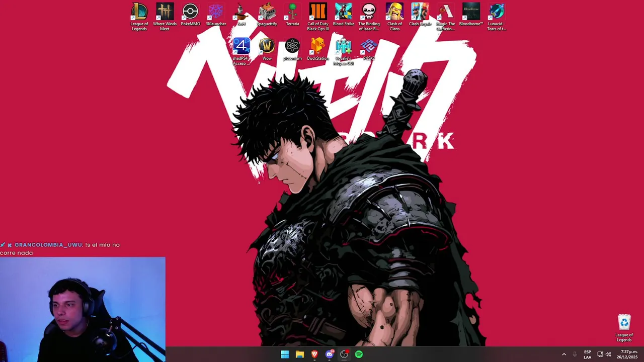
Task: Open Discord from the taskbar
Action: [x=330, y=354]
